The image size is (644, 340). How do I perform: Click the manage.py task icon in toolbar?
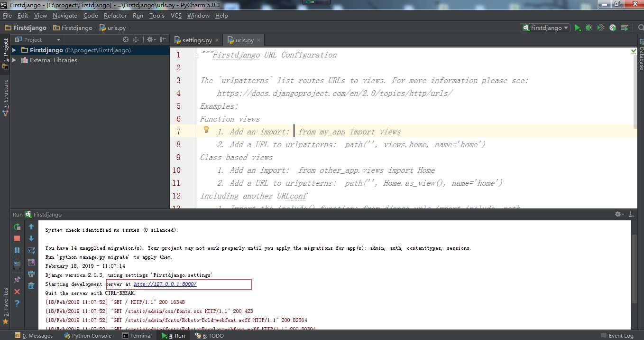tap(625, 28)
